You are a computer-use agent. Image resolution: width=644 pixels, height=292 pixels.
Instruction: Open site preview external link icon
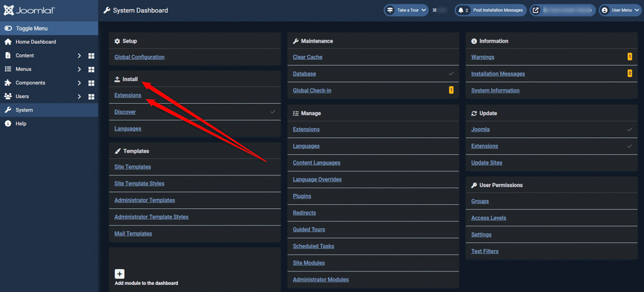click(536, 10)
